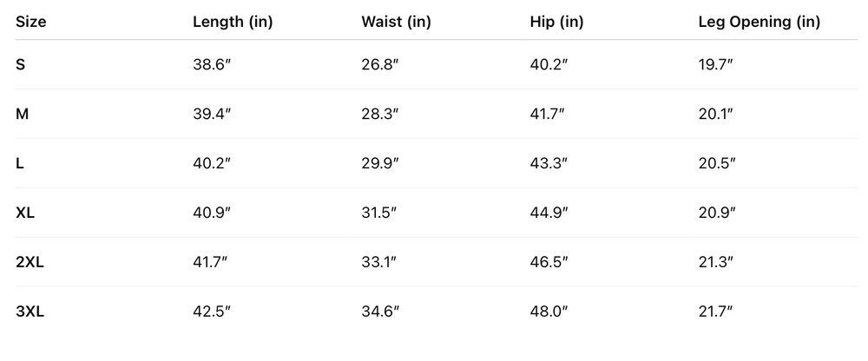Image resolution: width=868 pixels, height=361 pixels.
Task: Click the 48.0″ hip value for 3XL
Action: (549, 312)
